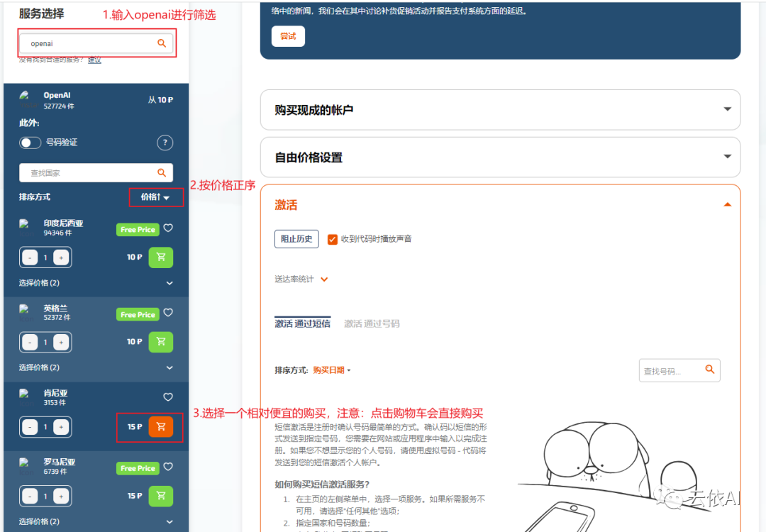The height and width of the screenshot is (532, 766).
Task: Expand the 自由价格设置 section
Action: point(500,157)
